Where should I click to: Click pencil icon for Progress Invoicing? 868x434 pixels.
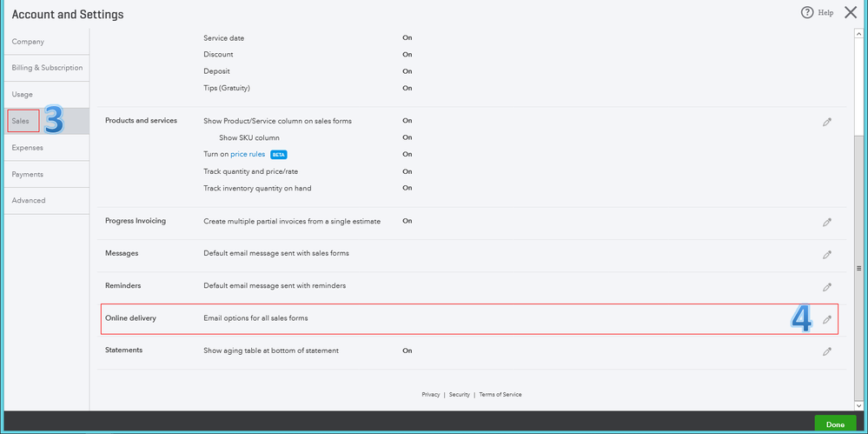point(827,222)
